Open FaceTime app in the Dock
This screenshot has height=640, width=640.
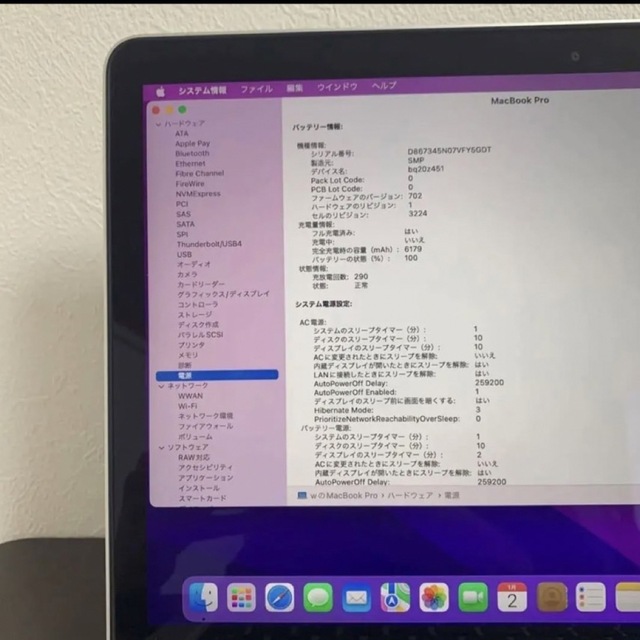[473, 598]
